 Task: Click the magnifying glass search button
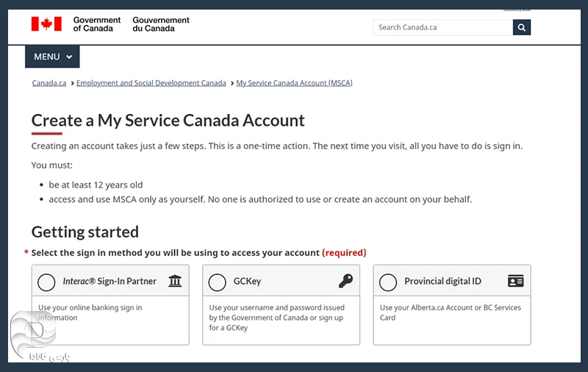(x=521, y=27)
